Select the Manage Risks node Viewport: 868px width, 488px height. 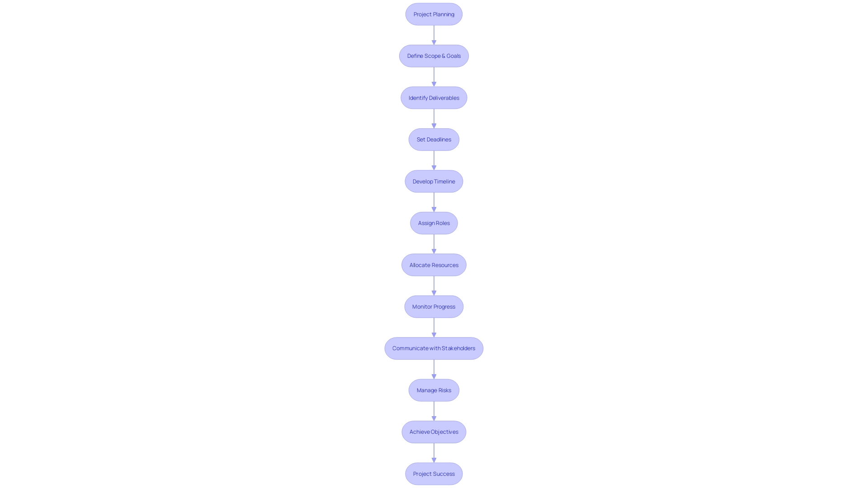[x=434, y=389]
